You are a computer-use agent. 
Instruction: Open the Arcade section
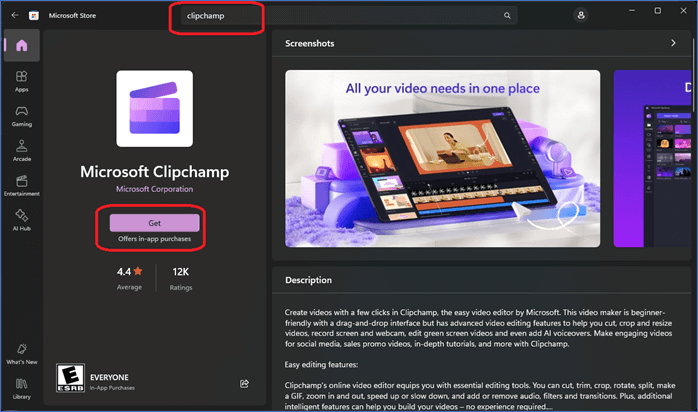(x=21, y=151)
